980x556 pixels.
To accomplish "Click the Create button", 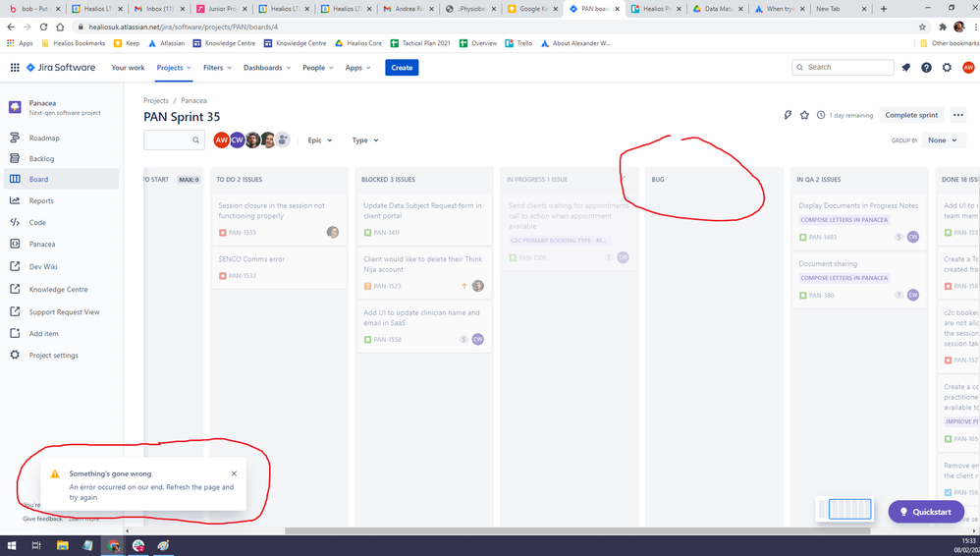I will (402, 68).
